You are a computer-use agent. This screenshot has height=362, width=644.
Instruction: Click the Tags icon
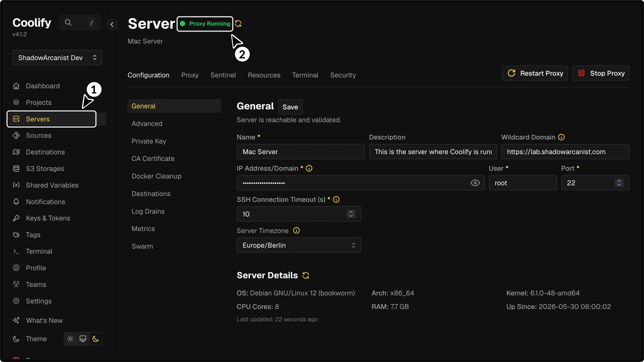(x=16, y=235)
